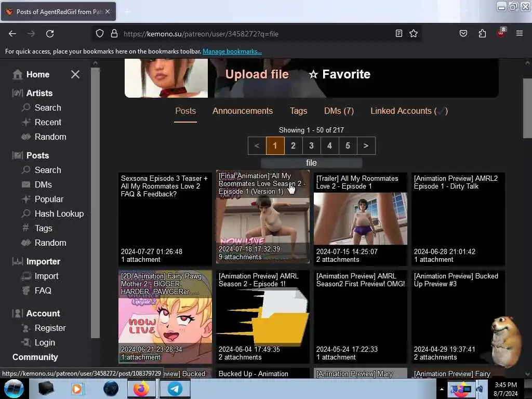This screenshot has height=399, width=532.
Task: Open FAQ in the sidebar
Action: pyautogui.click(x=36, y=291)
